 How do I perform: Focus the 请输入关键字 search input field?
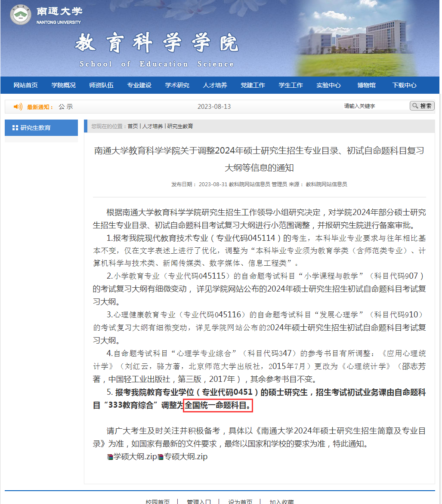point(375,106)
